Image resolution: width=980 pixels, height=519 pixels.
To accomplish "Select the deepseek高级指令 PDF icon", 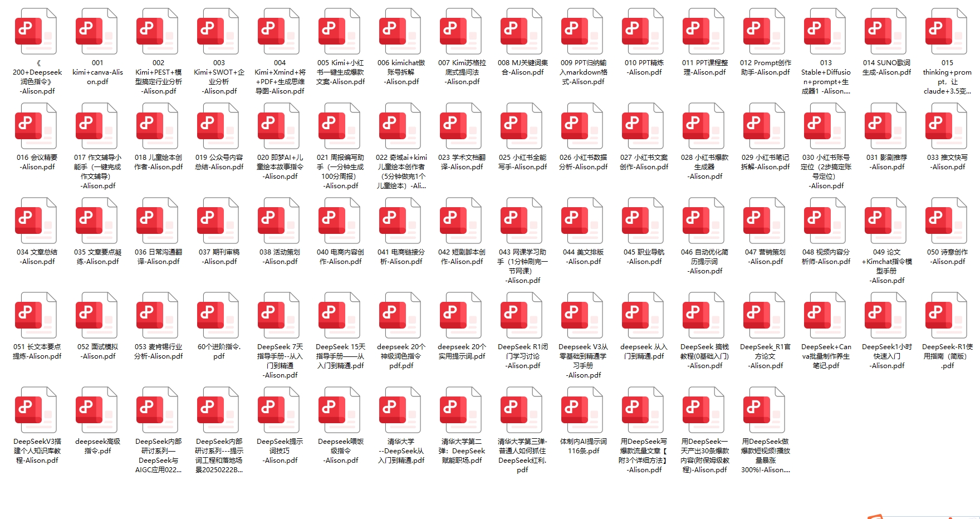I will pos(96,410).
